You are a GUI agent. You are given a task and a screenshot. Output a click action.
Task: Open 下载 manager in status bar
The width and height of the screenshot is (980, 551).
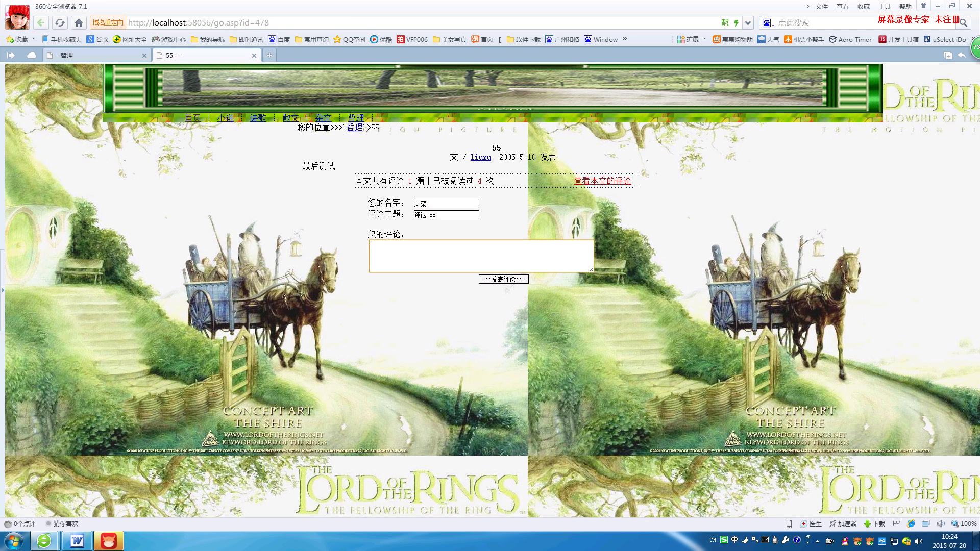pos(874,523)
